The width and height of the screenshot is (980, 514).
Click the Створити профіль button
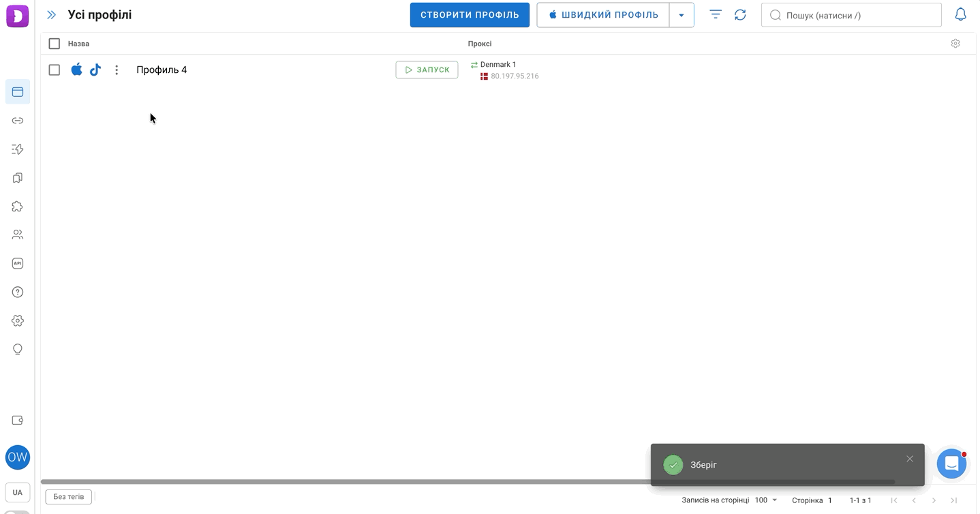point(470,15)
